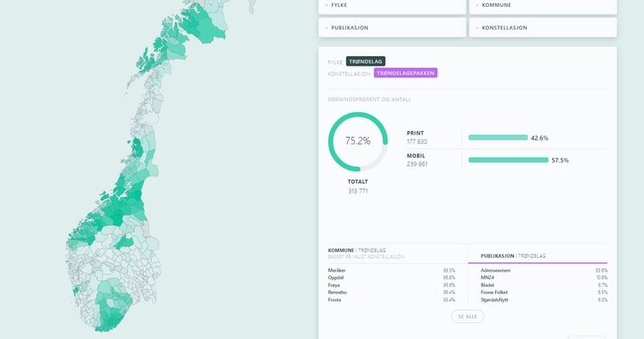Click the DEKNINGSPROSENT OG ANTALL heading
The width and height of the screenshot is (644, 339).
click(370, 99)
